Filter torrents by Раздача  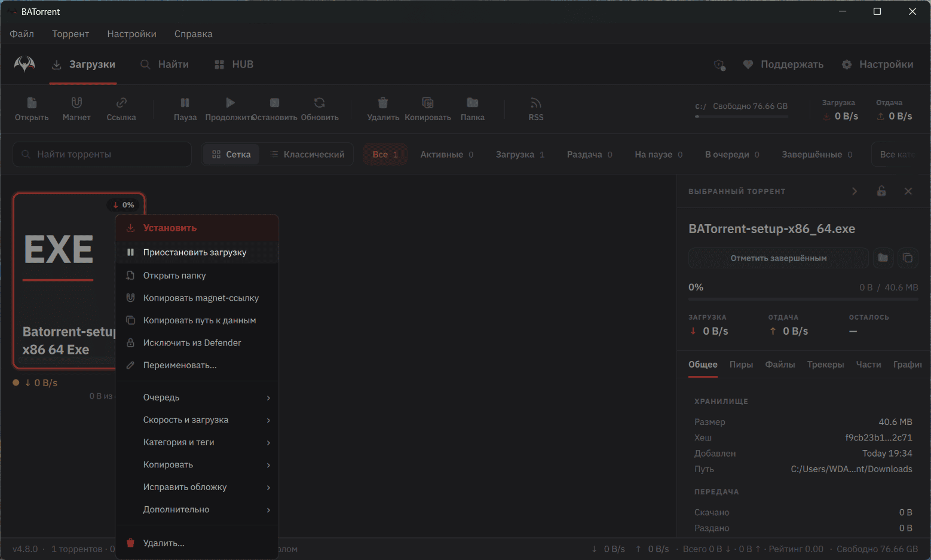[x=589, y=154]
